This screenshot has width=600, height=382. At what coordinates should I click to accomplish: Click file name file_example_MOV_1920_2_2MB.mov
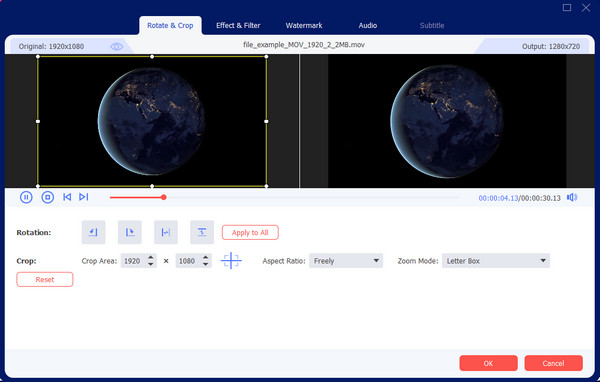point(304,45)
